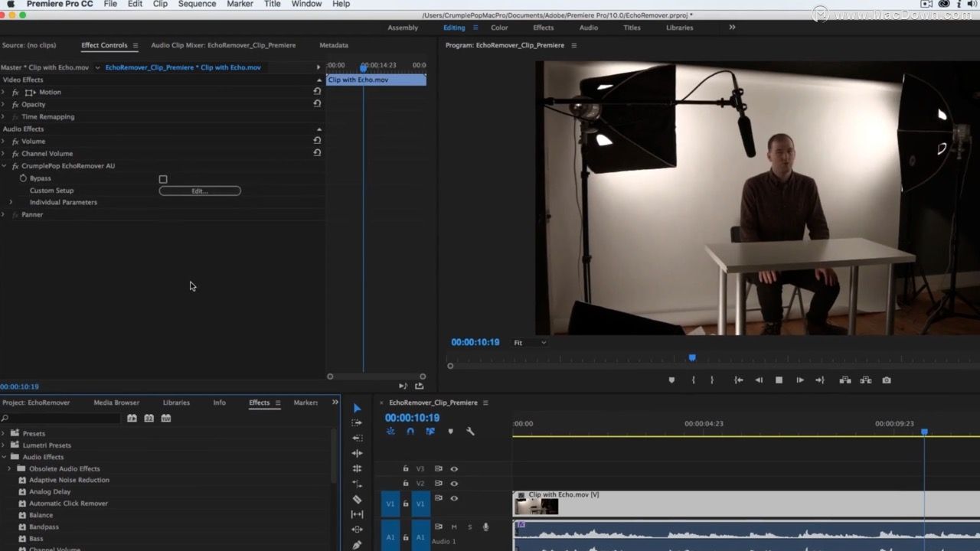This screenshot has height=551, width=980.
Task: Toggle V1 track visibility eye
Action: [454, 498]
